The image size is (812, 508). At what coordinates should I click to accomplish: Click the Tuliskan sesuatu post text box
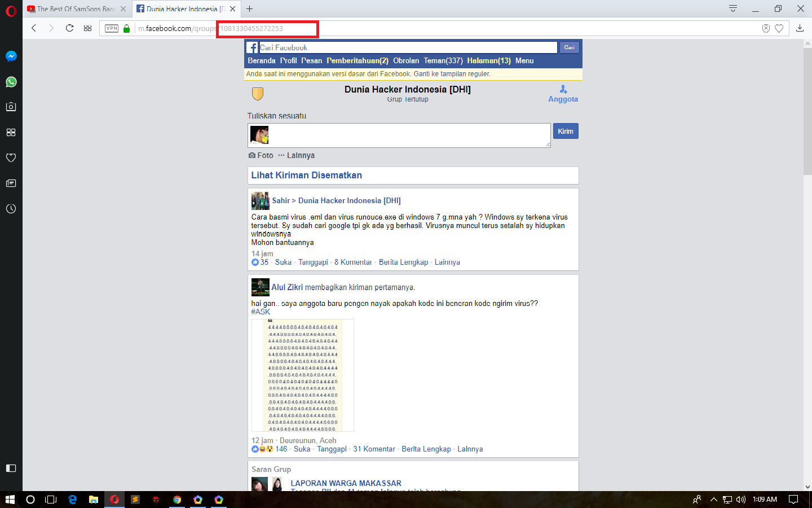[x=399, y=135]
